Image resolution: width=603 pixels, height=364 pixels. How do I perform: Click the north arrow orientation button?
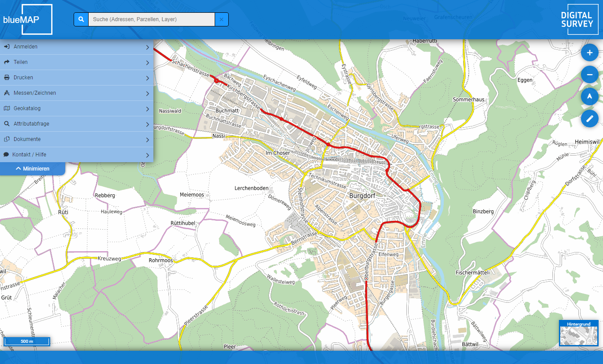point(589,96)
